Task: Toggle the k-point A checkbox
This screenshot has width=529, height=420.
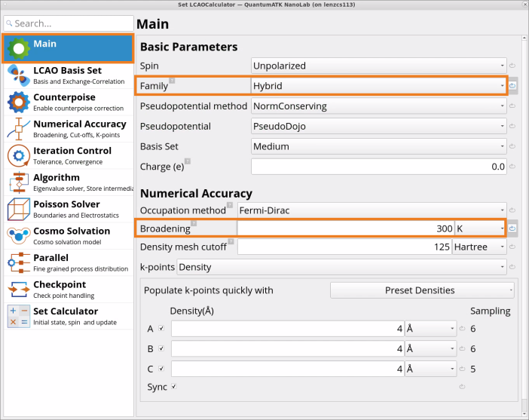Action: [161, 329]
